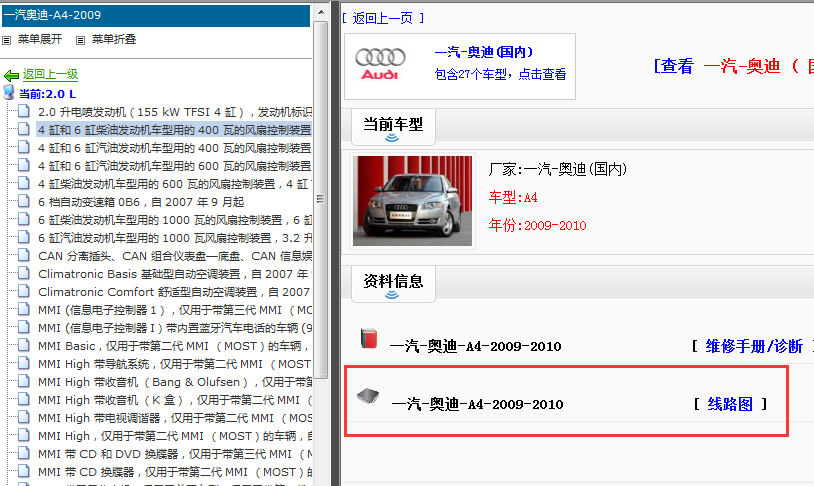Image resolution: width=814 pixels, height=486 pixels.
Task: Open 4 缸和 6 缸汽油发动机车型用的 600 瓦 entry
Action: point(174,166)
